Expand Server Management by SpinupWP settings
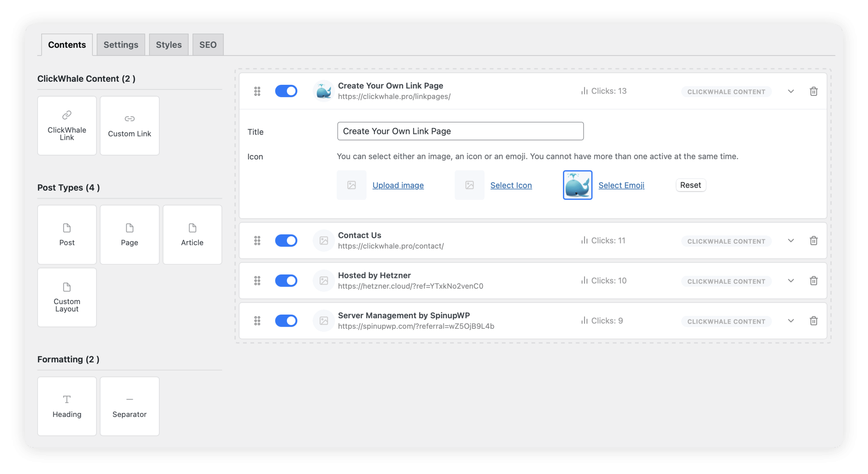 point(791,321)
